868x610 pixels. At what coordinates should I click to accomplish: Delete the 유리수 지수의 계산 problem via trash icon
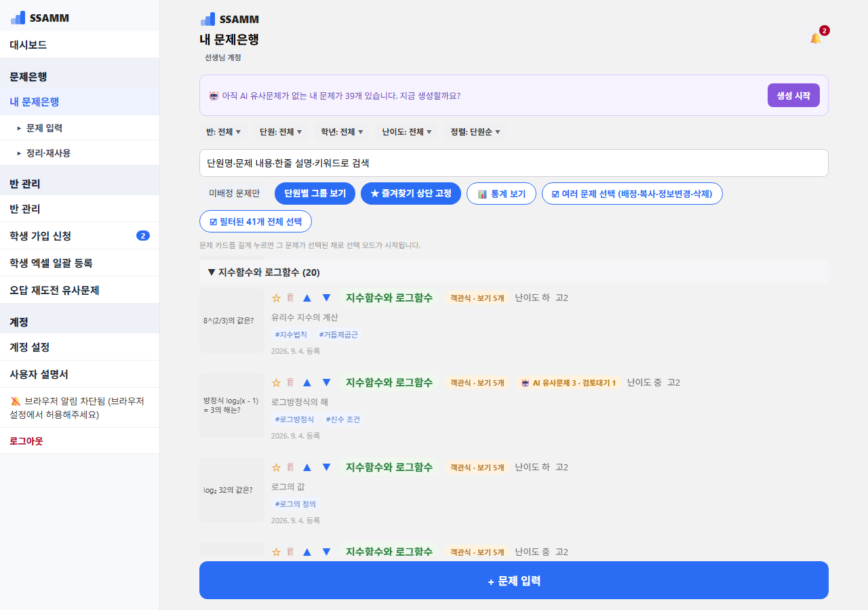[290, 298]
